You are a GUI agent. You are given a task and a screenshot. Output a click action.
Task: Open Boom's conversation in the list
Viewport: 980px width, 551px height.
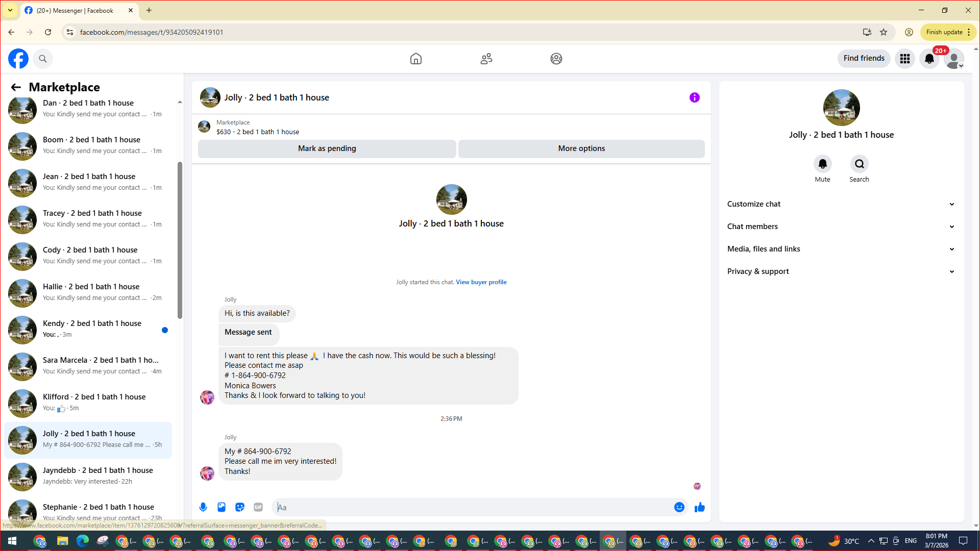coord(88,145)
